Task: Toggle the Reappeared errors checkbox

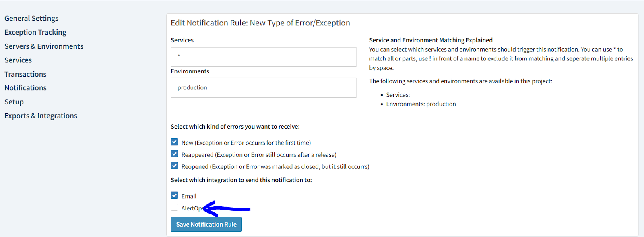Action: 174,154
